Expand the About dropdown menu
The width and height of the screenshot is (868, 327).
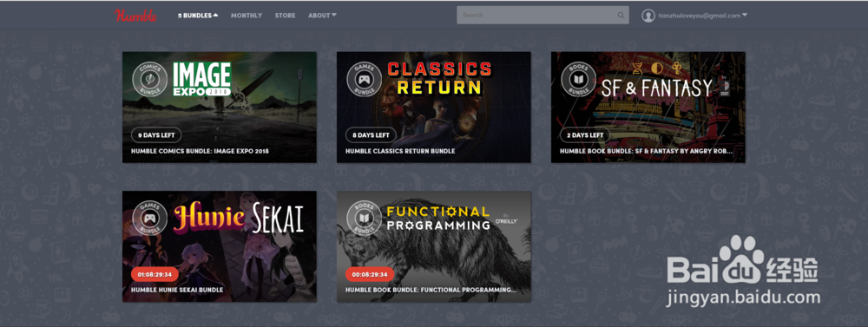pos(322,16)
